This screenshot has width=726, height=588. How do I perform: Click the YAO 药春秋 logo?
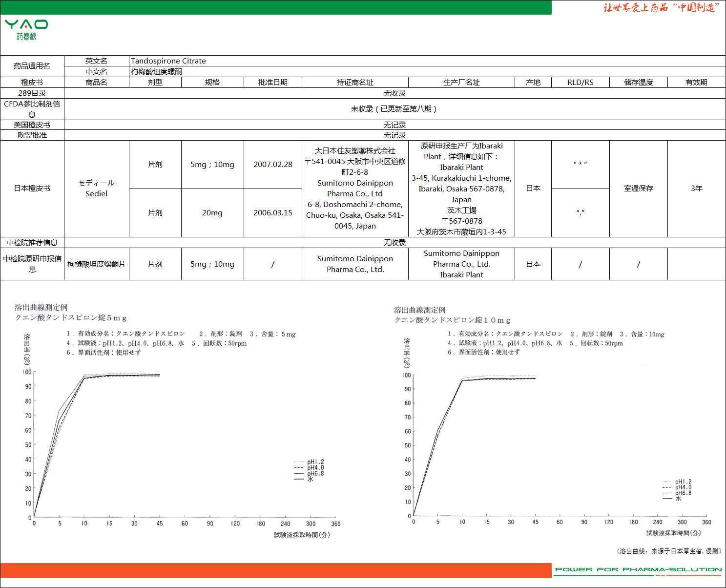[26, 30]
